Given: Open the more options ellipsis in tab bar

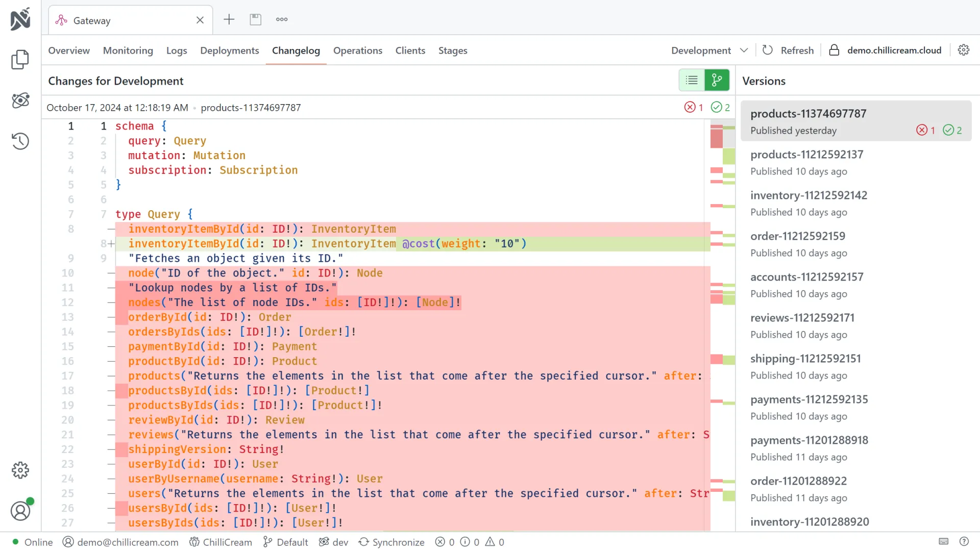Looking at the screenshot, I should [x=282, y=19].
